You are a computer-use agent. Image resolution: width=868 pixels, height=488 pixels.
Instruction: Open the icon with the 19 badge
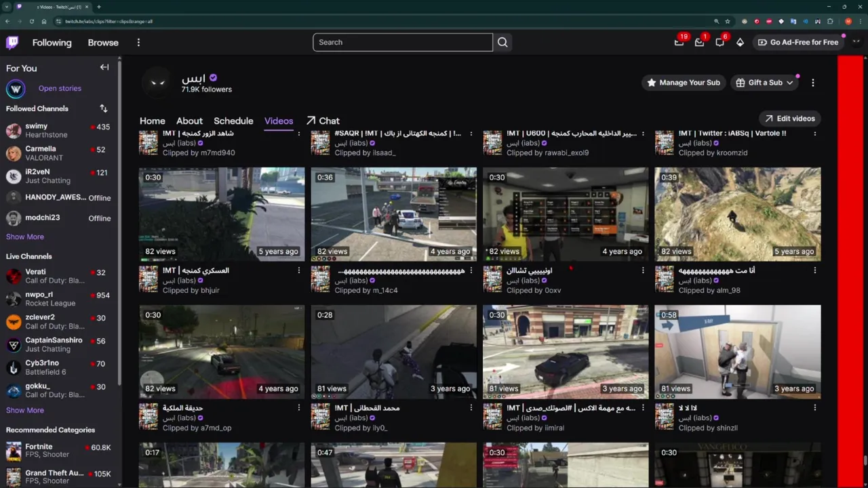tap(679, 42)
